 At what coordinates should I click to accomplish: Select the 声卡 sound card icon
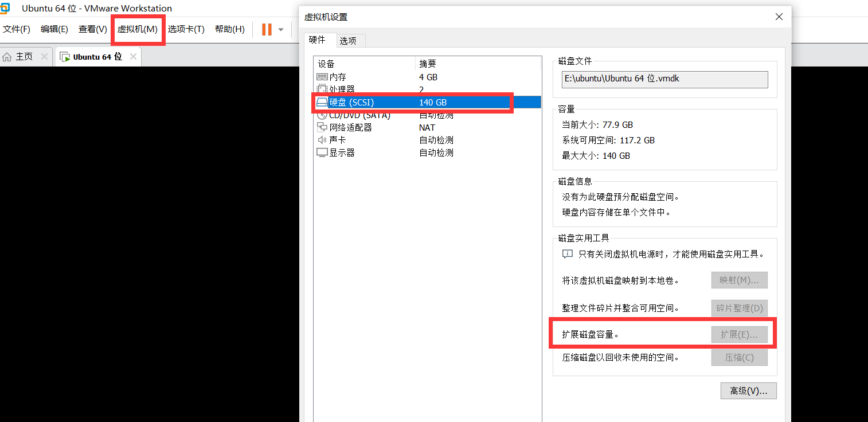[322, 140]
